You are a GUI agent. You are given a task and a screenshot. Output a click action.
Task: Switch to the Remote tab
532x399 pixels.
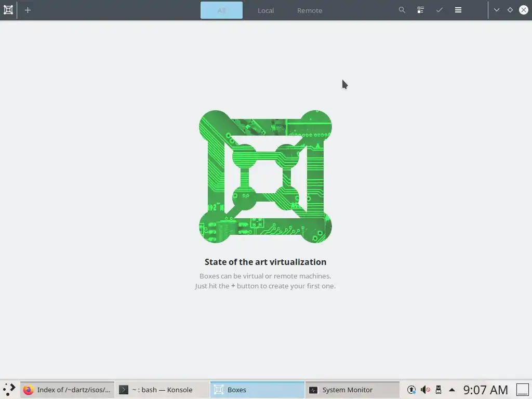pyautogui.click(x=310, y=10)
